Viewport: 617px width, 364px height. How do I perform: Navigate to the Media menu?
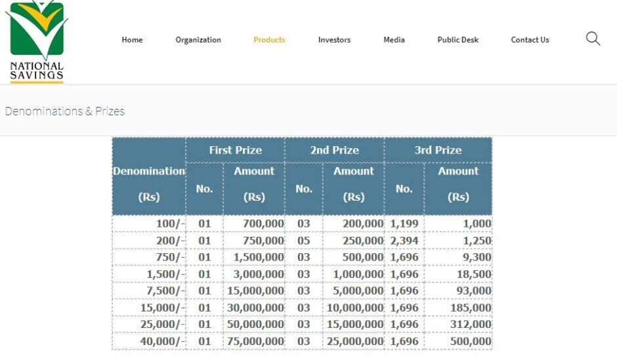pyautogui.click(x=394, y=40)
